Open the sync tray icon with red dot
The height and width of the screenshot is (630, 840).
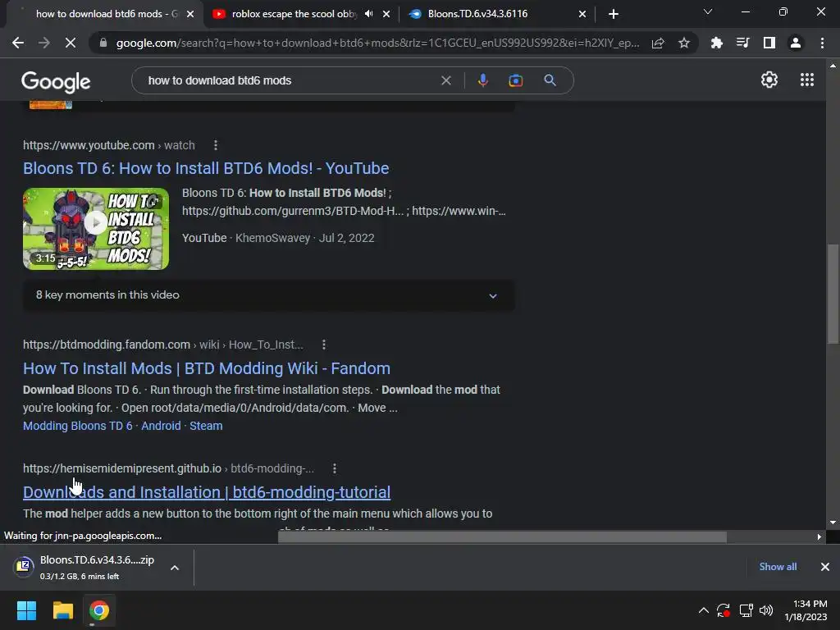click(x=724, y=610)
